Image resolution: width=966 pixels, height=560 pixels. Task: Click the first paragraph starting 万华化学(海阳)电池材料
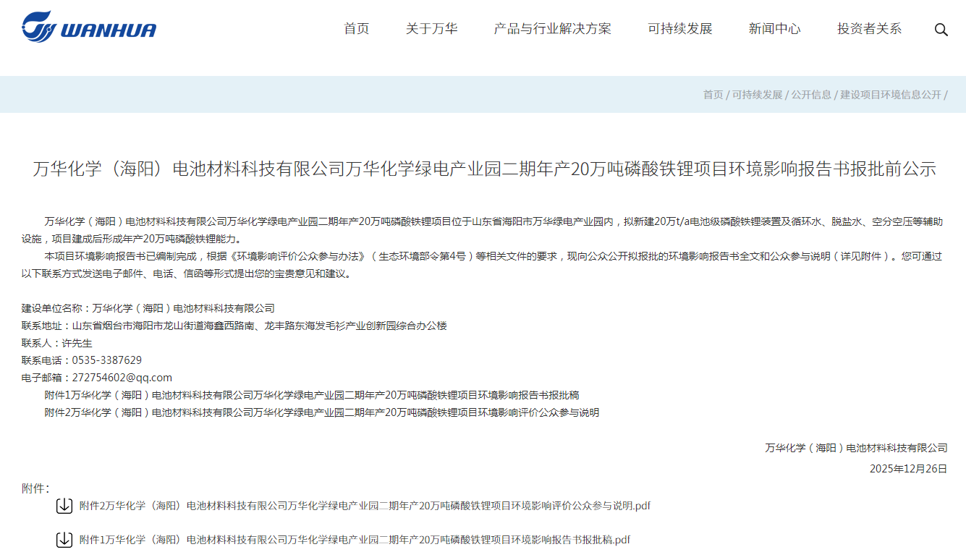pos(483,230)
